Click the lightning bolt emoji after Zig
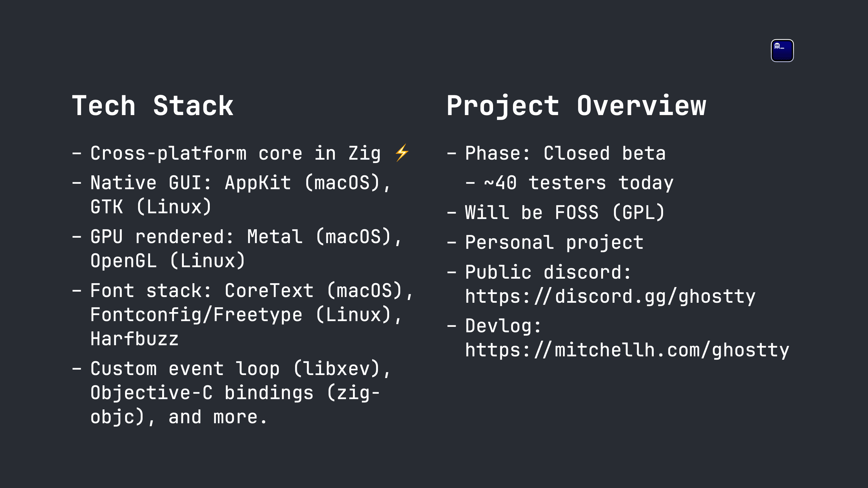Viewport: 868px width, 488px height. (402, 153)
